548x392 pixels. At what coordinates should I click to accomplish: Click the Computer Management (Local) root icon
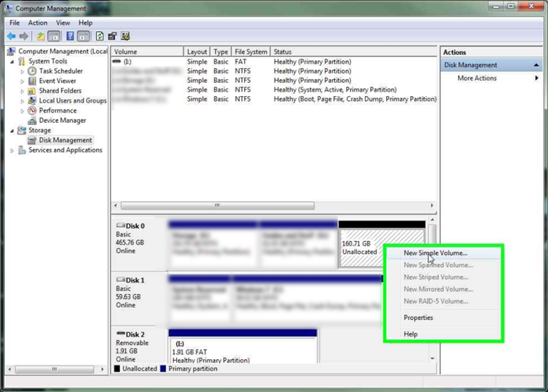pos(11,52)
